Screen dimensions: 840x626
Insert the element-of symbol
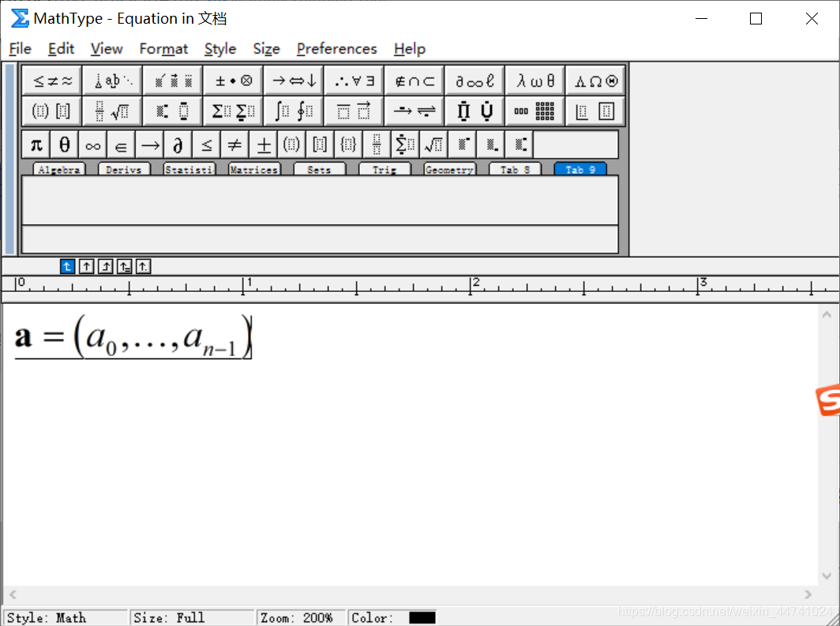coord(121,144)
